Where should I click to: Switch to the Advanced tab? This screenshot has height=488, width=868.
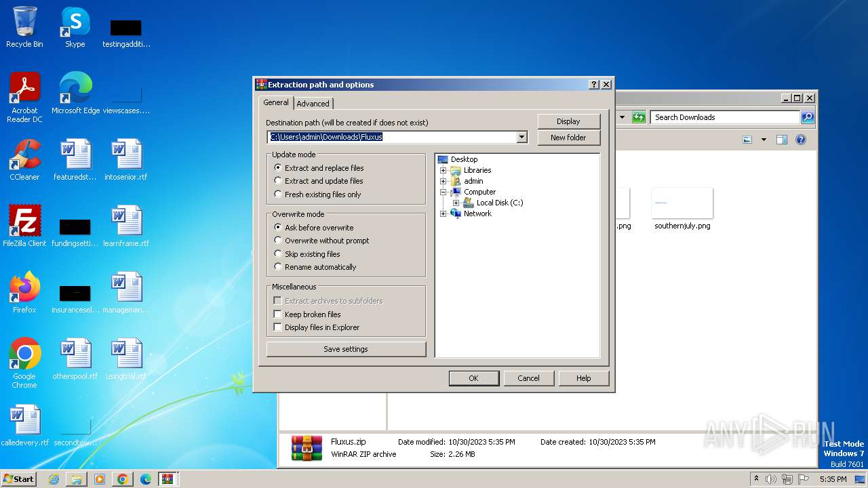click(313, 104)
